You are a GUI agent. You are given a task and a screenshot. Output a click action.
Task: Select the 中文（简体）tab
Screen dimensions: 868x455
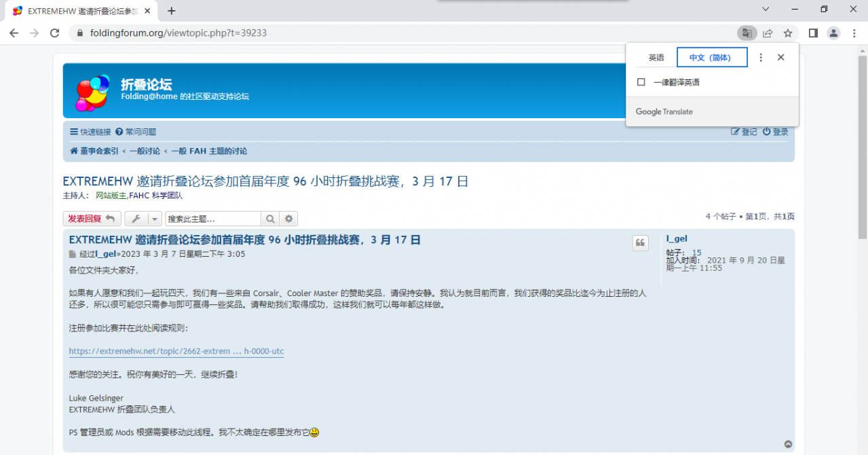(712, 58)
